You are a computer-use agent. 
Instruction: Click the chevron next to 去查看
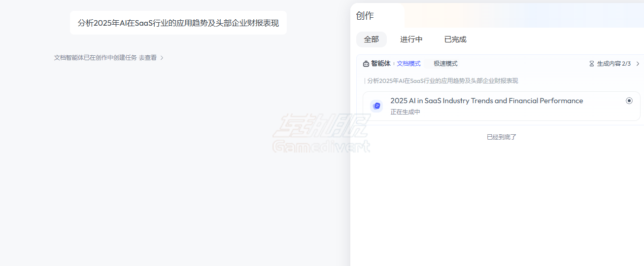point(162,58)
